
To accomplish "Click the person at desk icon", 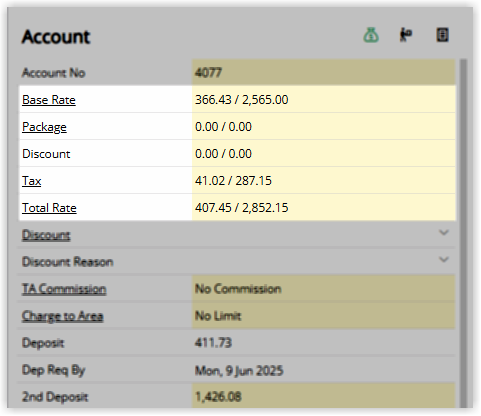I will [406, 35].
